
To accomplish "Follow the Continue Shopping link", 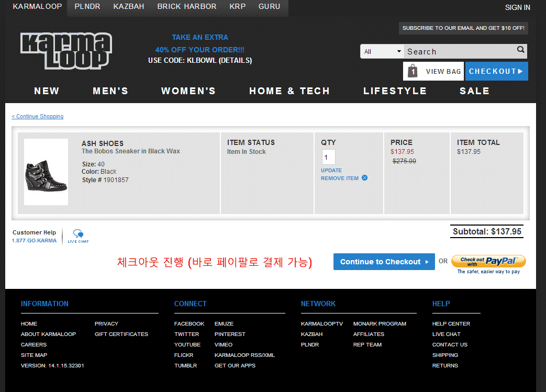I will 38,116.
